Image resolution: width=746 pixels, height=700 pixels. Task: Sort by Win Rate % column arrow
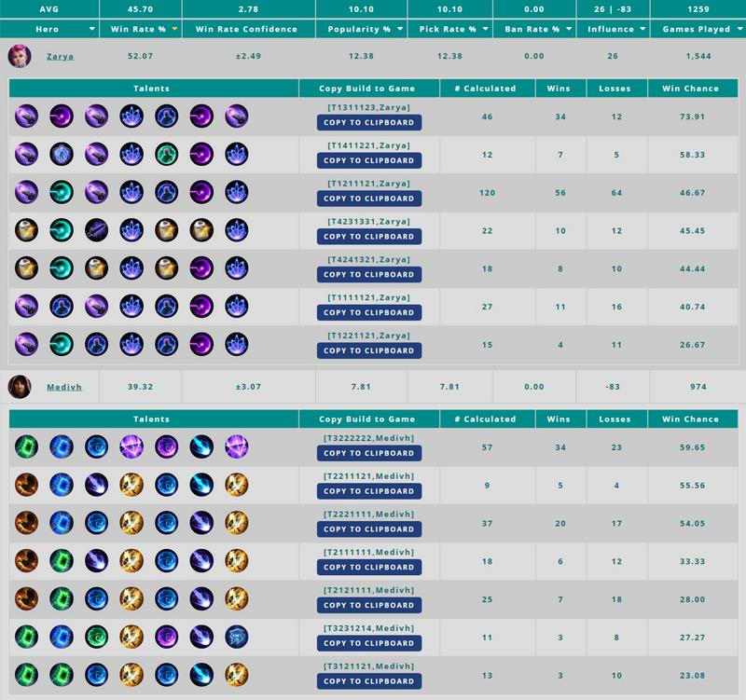point(174,29)
